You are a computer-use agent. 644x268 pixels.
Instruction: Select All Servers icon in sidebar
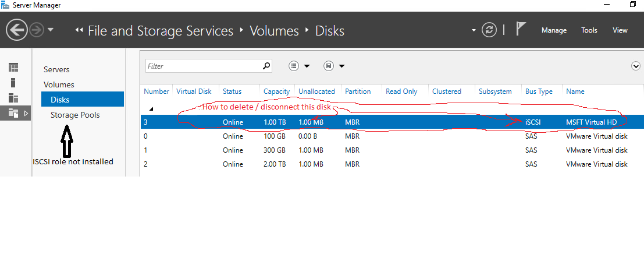13,98
